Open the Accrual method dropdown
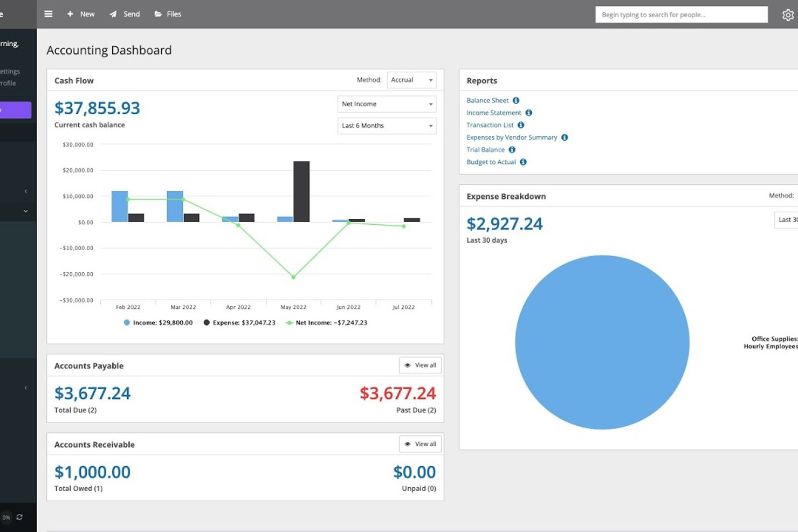The width and height of the screenshot is (798, 532). pyautogui.click(x=411, y=80)
